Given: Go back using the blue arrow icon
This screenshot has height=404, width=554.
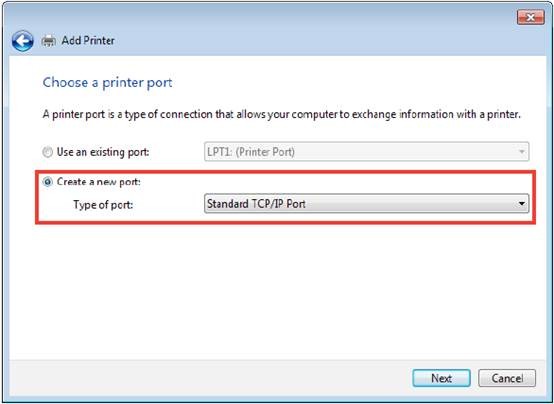Looking at the screenshot, I should (x=22, y=41).
